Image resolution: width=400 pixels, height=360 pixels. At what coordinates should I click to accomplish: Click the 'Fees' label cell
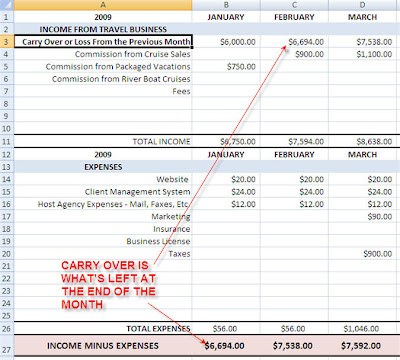tap(103, 91)
